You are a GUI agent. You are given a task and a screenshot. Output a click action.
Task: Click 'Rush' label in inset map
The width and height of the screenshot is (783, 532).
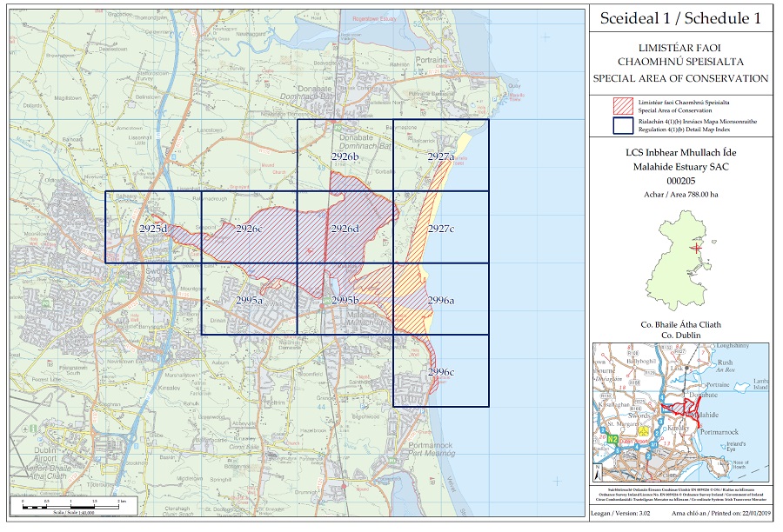click(725, 362)
